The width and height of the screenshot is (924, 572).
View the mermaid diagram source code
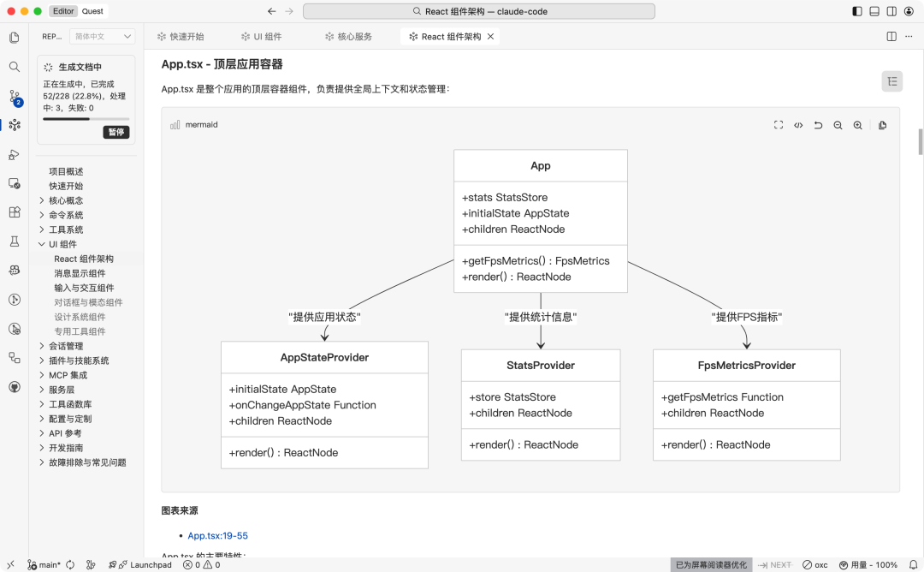click(797, 125)
